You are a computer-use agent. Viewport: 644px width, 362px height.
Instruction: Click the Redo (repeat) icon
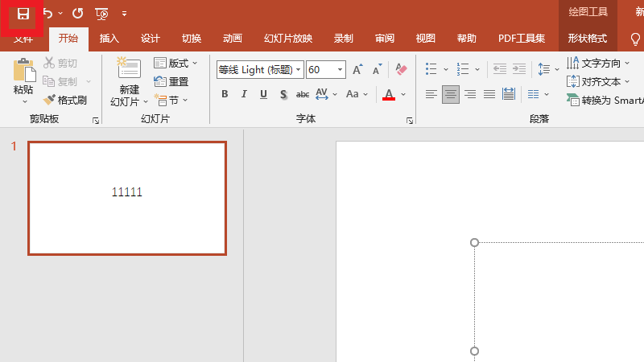tap(77, 14)
